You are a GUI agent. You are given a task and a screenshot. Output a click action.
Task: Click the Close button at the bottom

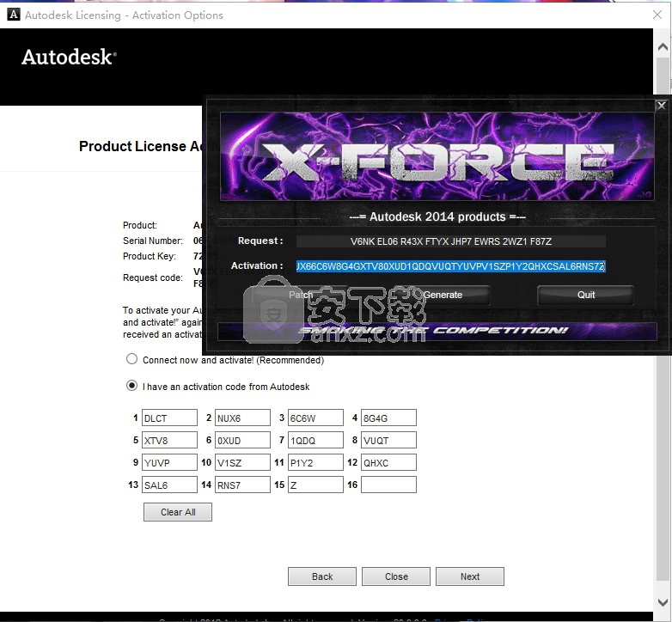tap(396, 576)
